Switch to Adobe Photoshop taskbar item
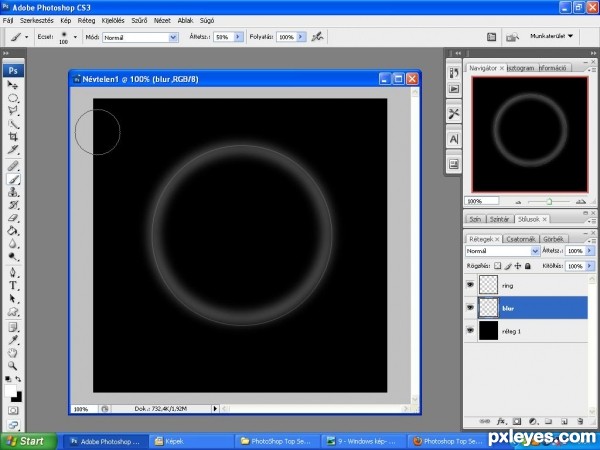The image size is (600, 450). (106, 441)
